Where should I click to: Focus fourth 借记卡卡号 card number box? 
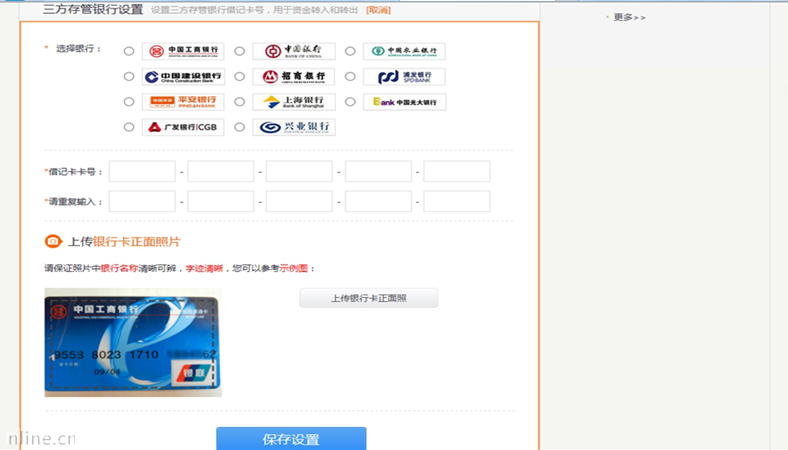click(x=378, y=171)
